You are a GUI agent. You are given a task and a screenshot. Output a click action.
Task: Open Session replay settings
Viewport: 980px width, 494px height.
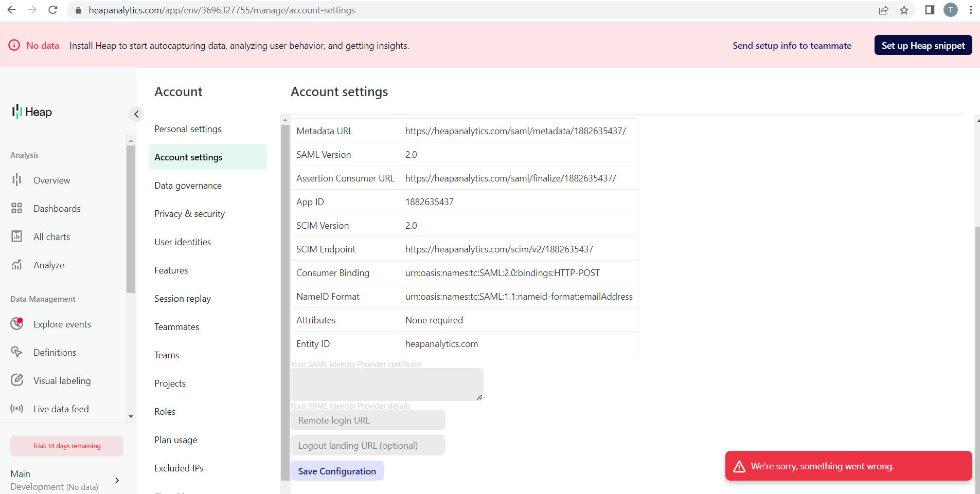click(183, 299)
